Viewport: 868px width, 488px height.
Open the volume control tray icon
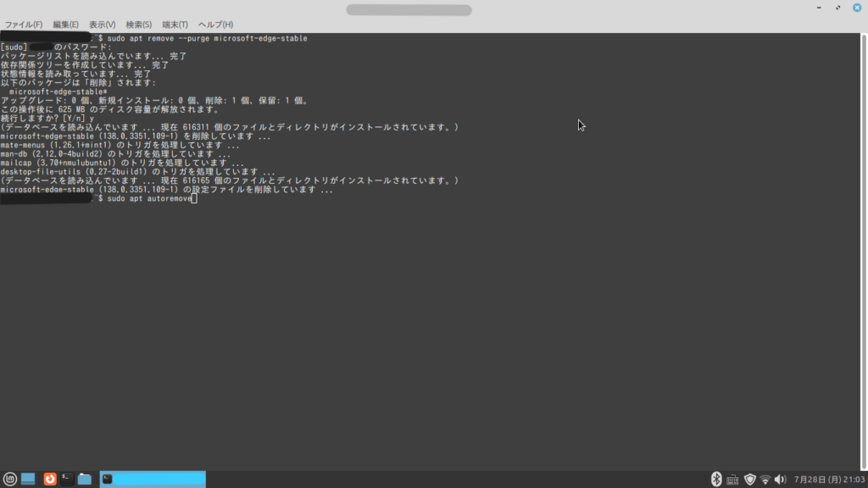[780, 480]
